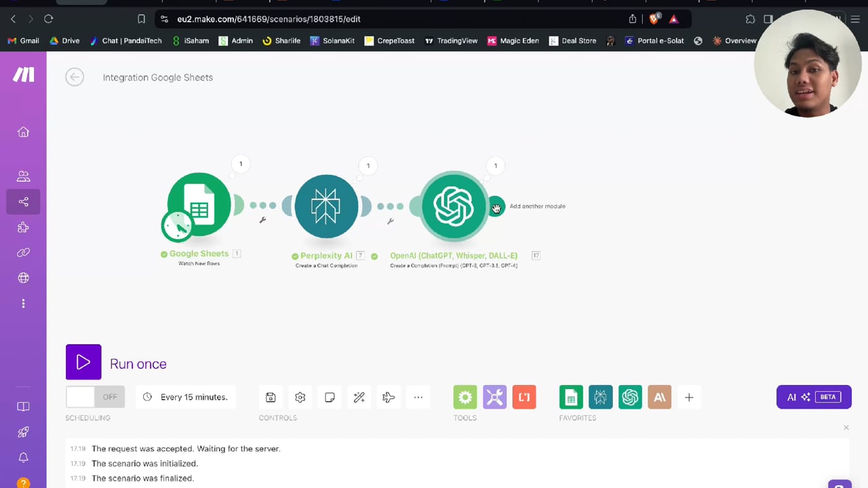Select the Google Sheets module
The height and width of the screenshot is (488, 868).
pyautogui.click(x=199, y=205)
